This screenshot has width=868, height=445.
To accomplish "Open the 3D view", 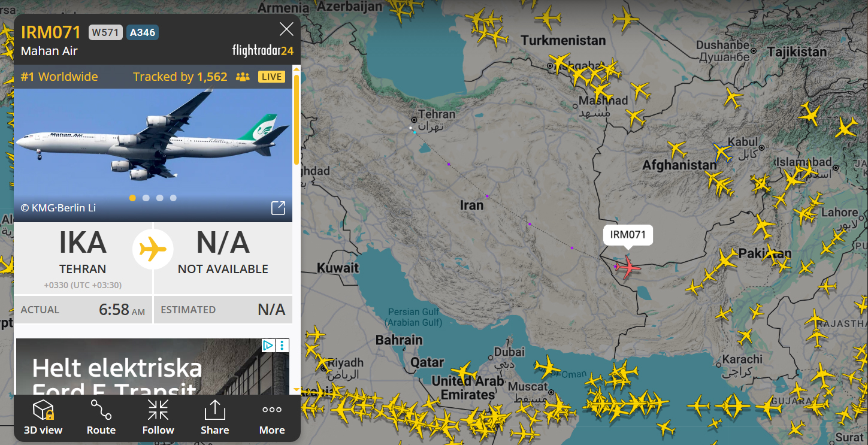I will 43,417.
